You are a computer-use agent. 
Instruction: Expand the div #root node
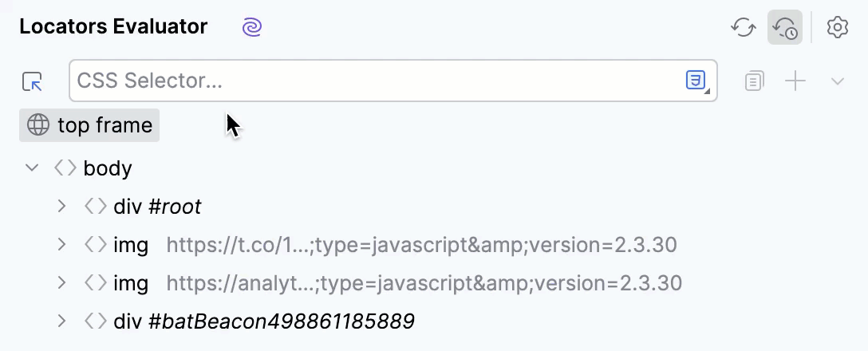pyautogui.click(x=61, y=207)
